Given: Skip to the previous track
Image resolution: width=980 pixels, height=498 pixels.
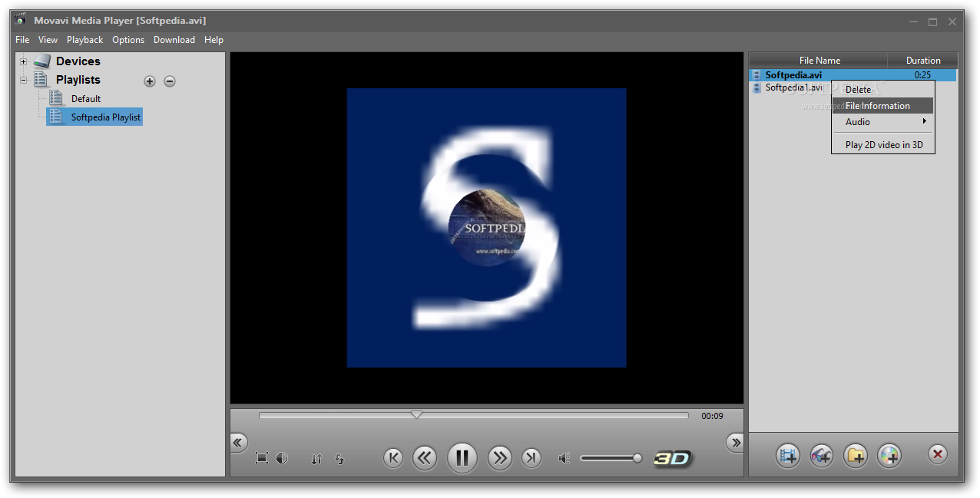Looking at the screenshot, I should coord(393,458).
